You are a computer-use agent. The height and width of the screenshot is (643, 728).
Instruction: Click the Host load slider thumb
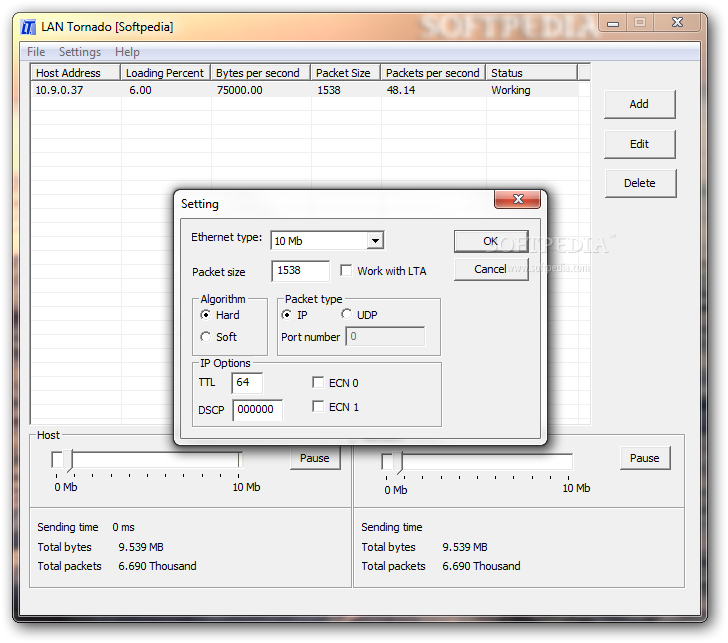coord(68,461)
